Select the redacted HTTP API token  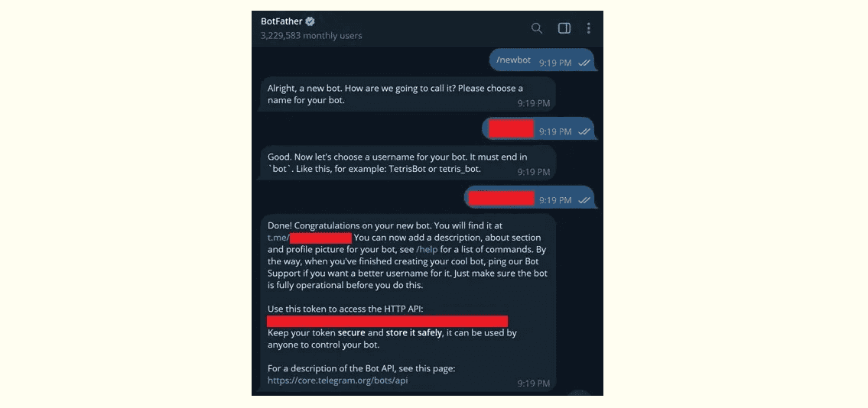coord(388,321)
